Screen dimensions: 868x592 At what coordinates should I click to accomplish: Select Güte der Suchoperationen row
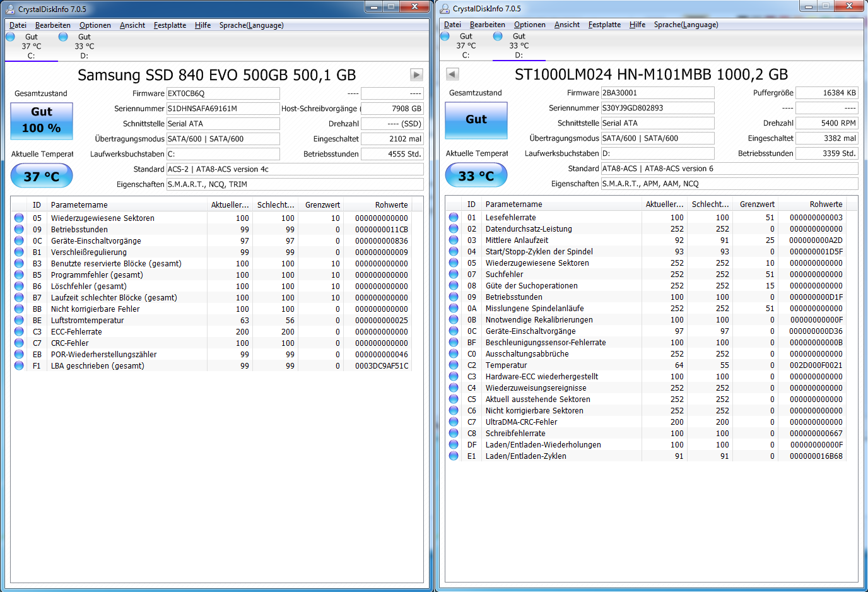646,285
